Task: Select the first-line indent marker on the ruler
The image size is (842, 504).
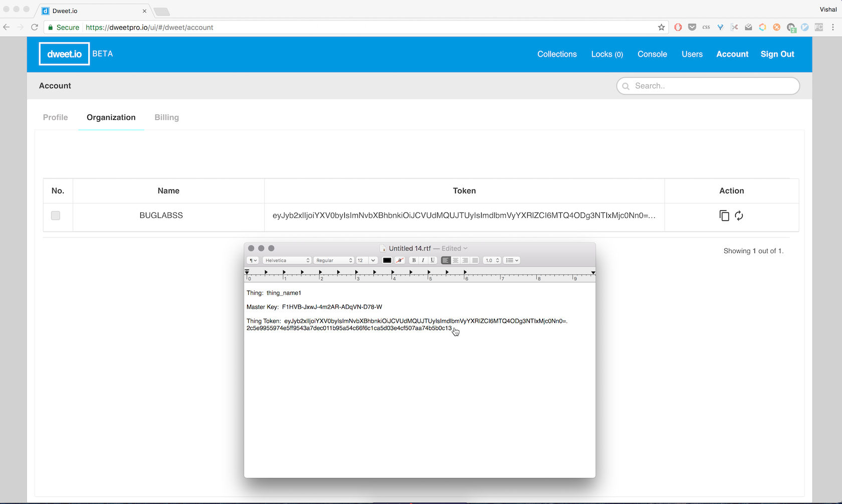Action: click(x=247, y=271)
